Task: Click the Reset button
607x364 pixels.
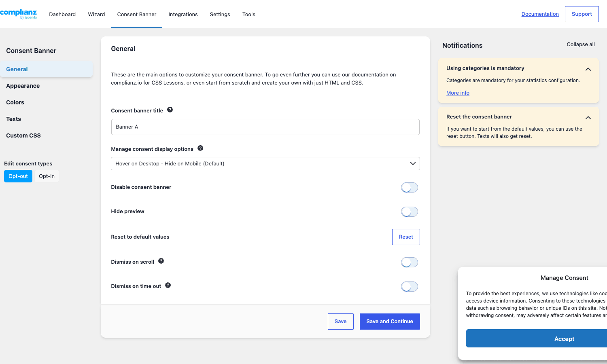Action: click(x=406, y=237)
